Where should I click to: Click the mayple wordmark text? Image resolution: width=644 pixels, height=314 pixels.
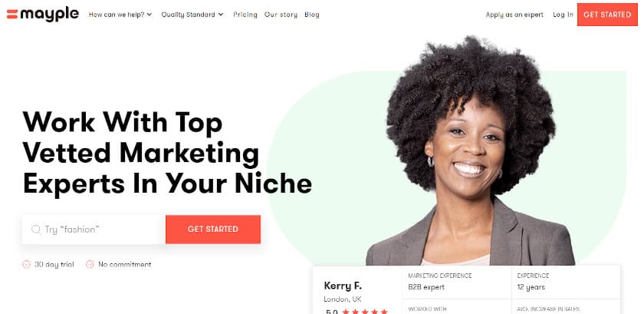[x=50, y=15]
